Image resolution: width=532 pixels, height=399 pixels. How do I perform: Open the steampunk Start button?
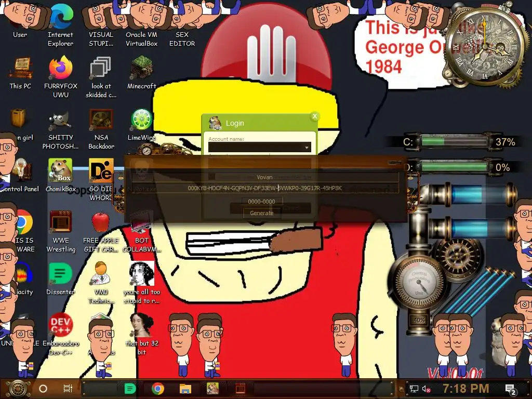tap(18, 389)
